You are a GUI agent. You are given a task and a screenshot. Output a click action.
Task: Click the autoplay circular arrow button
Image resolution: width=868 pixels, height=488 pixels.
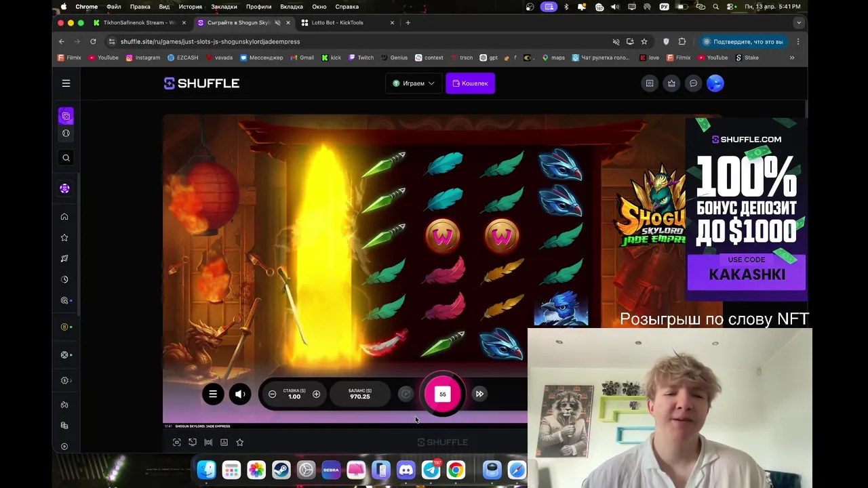(406, 394)
